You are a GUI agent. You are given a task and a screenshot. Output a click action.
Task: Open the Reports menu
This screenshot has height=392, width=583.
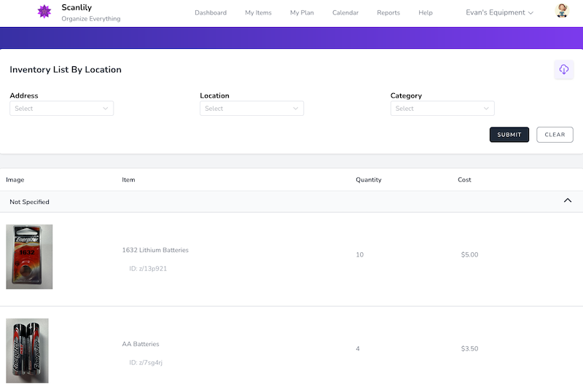(x=388, y=12)
